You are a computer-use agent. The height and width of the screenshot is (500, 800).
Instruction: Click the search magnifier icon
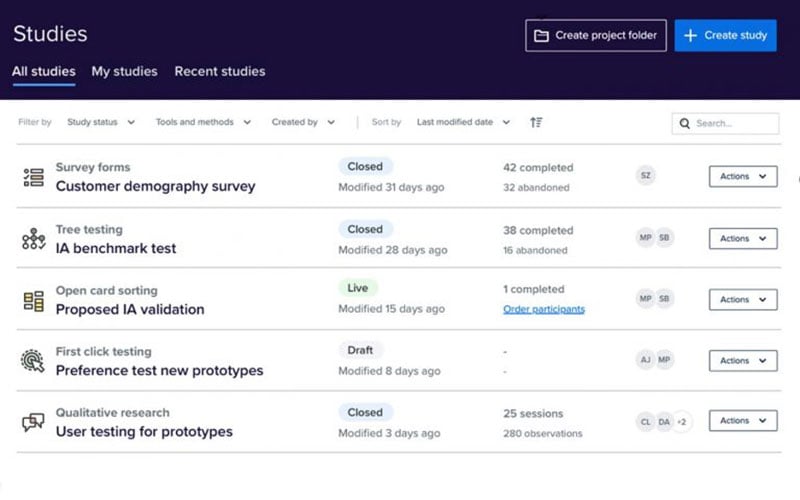click(x=685, y=123)
